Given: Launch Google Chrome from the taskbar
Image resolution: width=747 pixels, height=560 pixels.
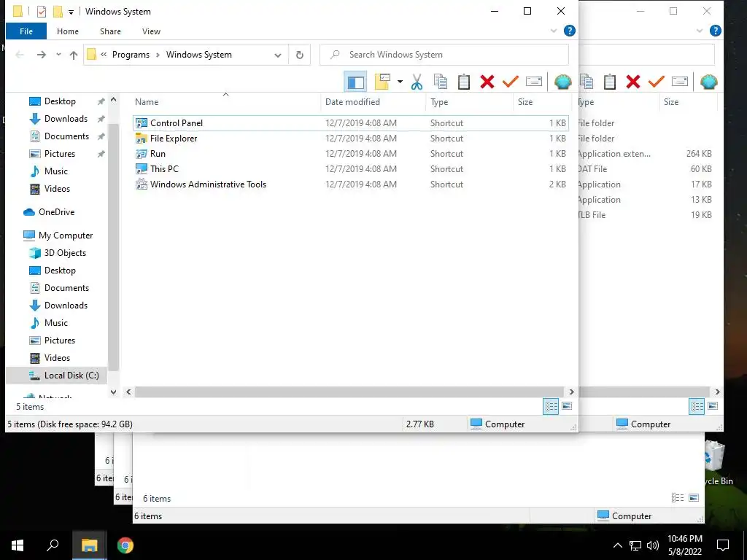Looking at the screenshot, I should tap(125, 545).
